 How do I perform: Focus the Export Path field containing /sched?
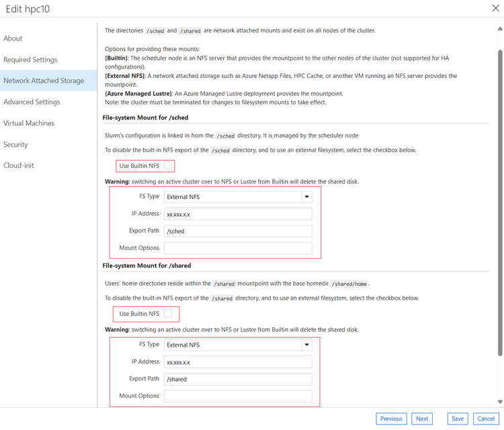pyautogui.click(x=238, y=231)
